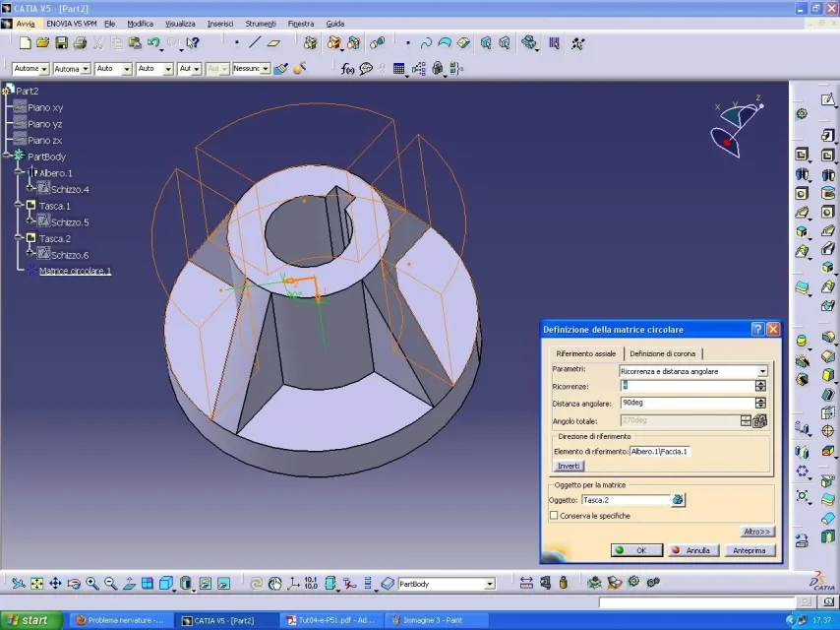Click the Windows start button
The height and width of the screenshot is (630, 840).
pos(31,620)
